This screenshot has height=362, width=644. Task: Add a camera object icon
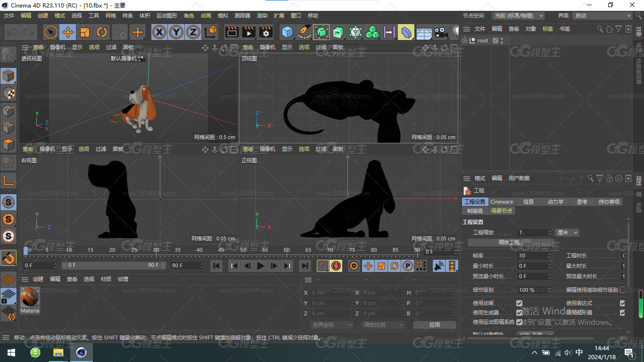point(441,32)
